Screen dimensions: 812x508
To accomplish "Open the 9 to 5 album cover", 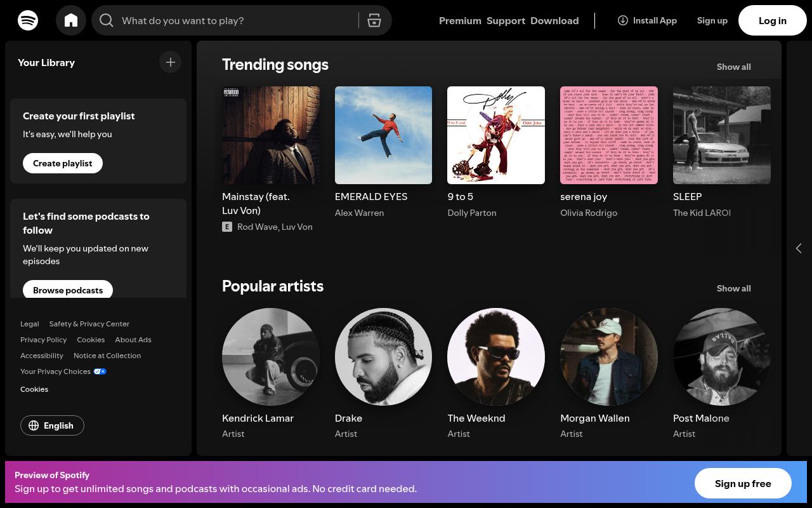I will tap(496, 135).
